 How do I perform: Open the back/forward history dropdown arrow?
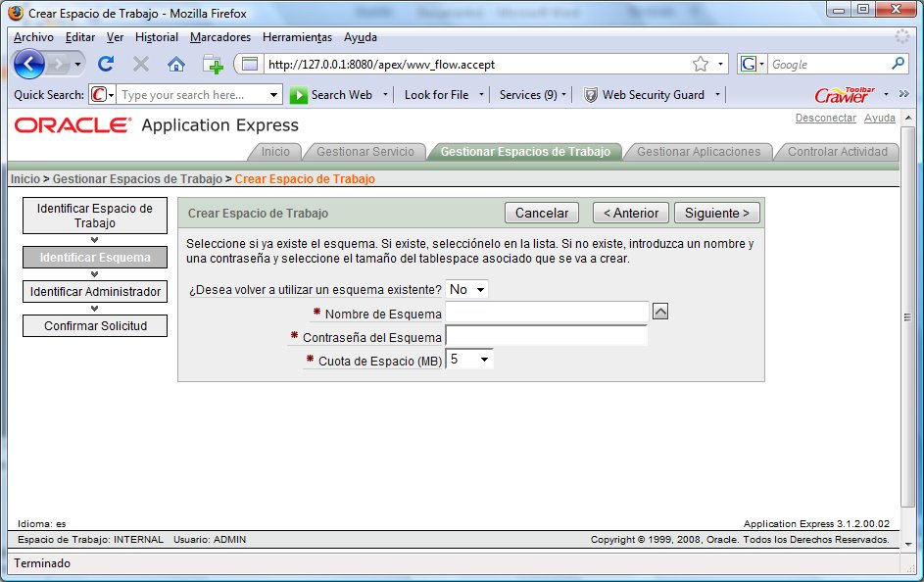click(77, 64)
